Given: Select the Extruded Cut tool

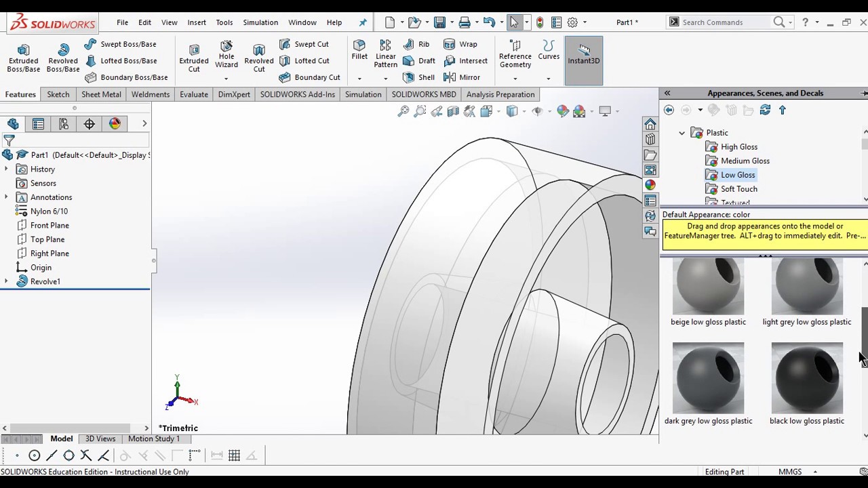Looking at the screenshot, I should pos(194,58).
